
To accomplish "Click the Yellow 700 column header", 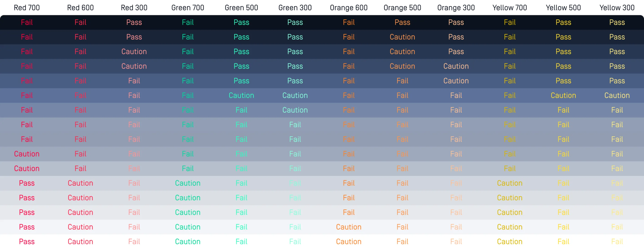I will pos(510,8).
